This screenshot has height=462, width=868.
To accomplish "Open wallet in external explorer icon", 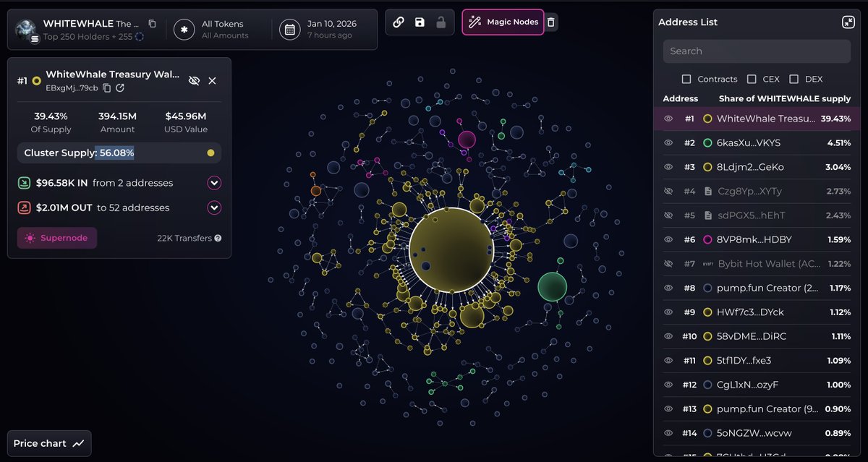I will point(120,87).
